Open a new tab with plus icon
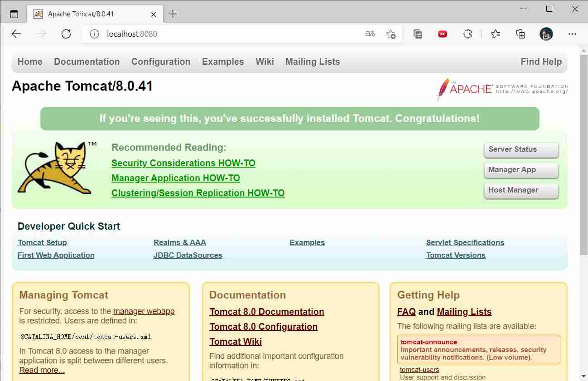Screen dimensions: 588x381 click(x=173, y=14)
